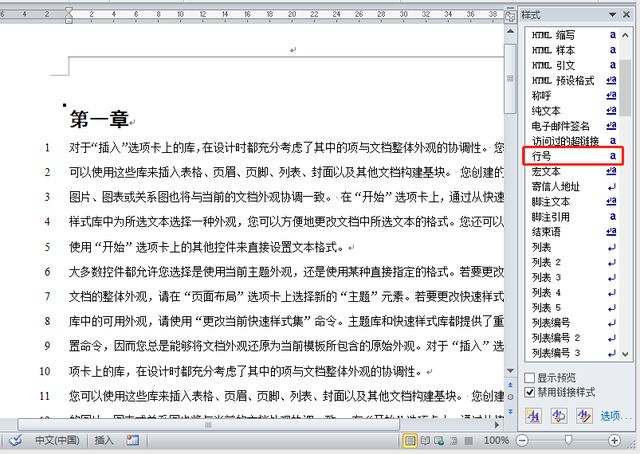This screenshot has height=454, width=640.
Task: Open the Style Inspector button
Action: [559, 416]
